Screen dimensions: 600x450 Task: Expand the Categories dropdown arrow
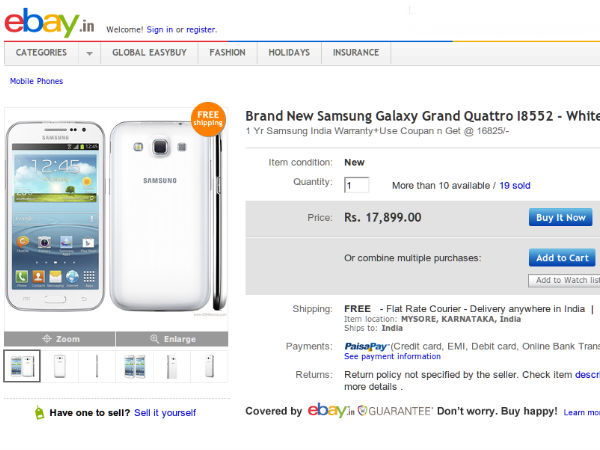[89, 53]
